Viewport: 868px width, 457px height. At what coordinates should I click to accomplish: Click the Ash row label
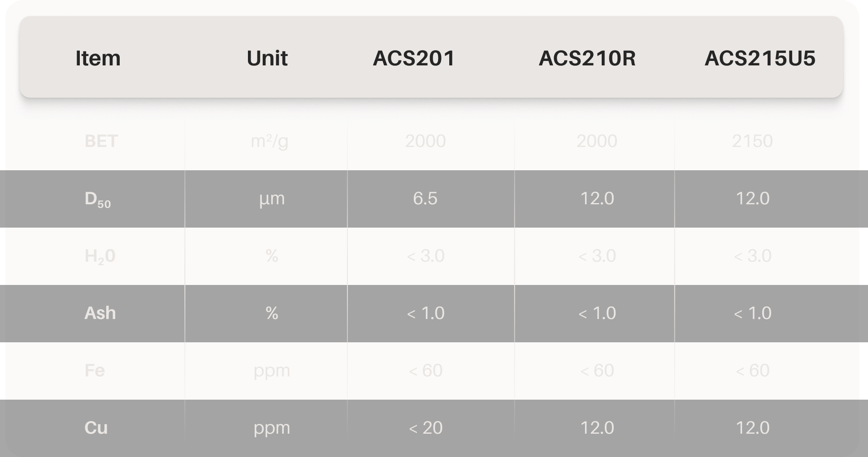point(100,313)
